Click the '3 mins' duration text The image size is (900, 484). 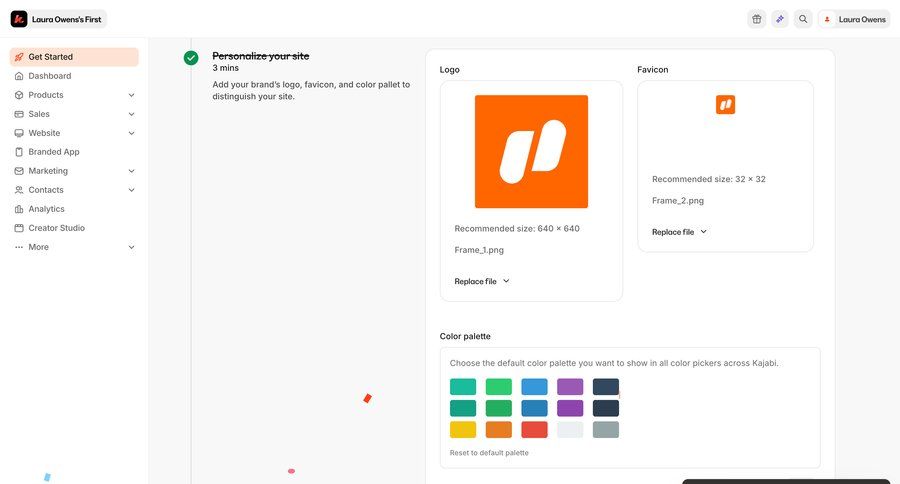coord(226,68)
